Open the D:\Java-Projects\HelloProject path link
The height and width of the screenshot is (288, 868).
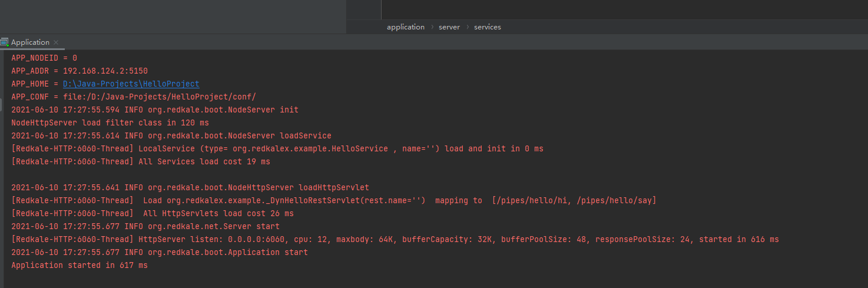[x=131, y=84]
